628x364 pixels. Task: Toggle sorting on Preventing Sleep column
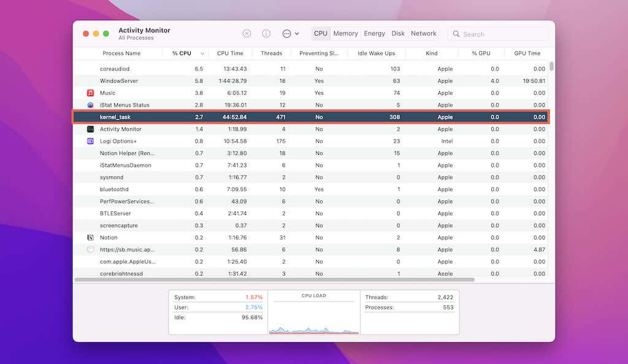tap(319, 53)
